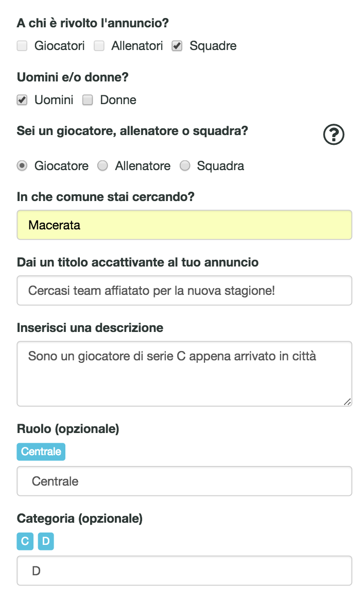Remove the Centrale role tag
The height and width of the screenshot is (599, 364).
tap(41, 452)
